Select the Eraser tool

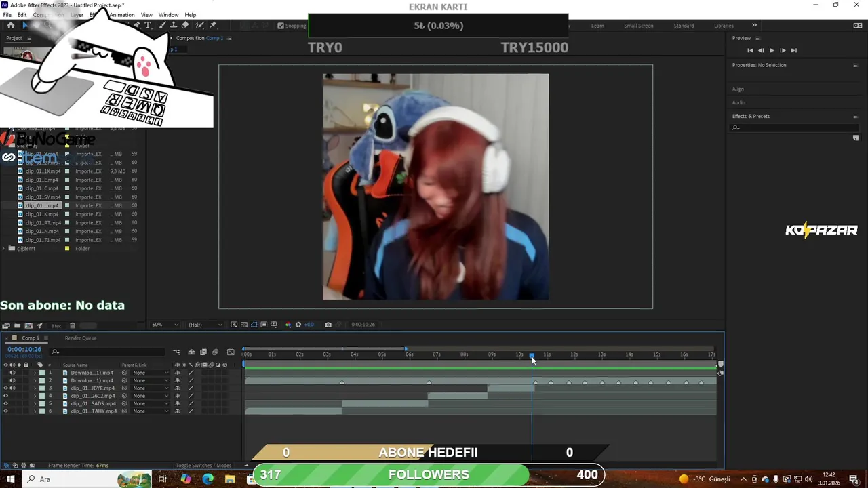(x=185, y=25)
